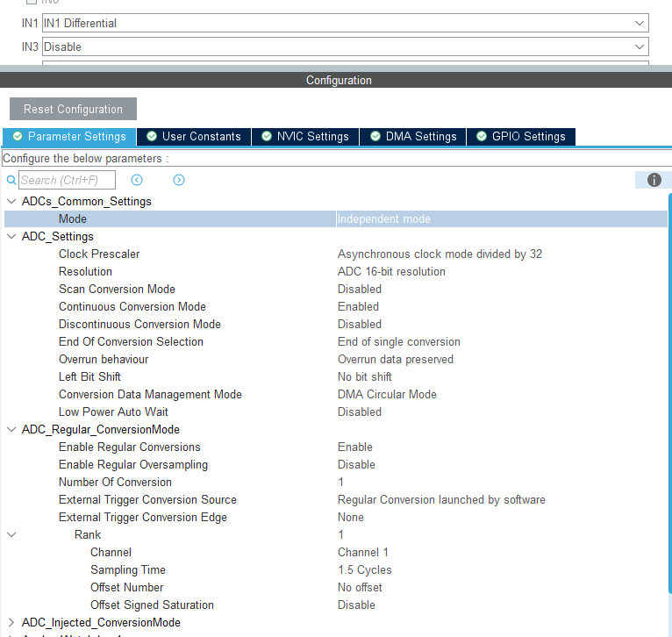The height and width of the screenshot is (637, 672).
Task: Select Conversion Data Management Mode label
Action: click(x=150, y=395)
